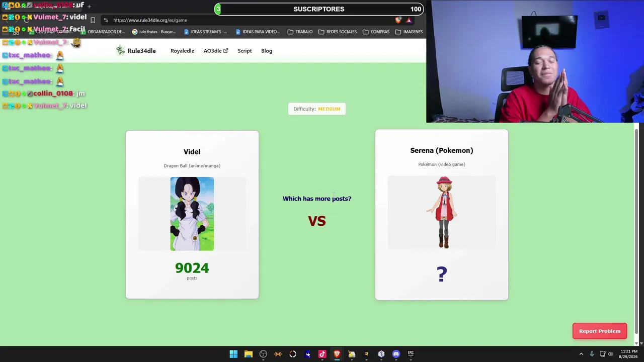Screen dimensions: 644x362
Task: Open the lulo frutas bookmark
Action: pyautogui.click(x=154, y=32)
